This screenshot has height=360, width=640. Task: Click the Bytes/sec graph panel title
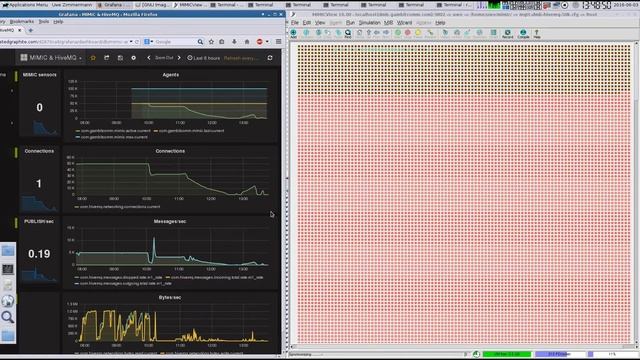coord(170,297)
